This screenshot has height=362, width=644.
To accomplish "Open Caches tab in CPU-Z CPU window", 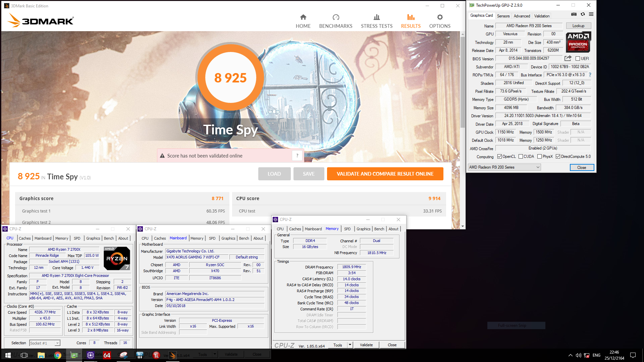I will [x=24, y=238].
